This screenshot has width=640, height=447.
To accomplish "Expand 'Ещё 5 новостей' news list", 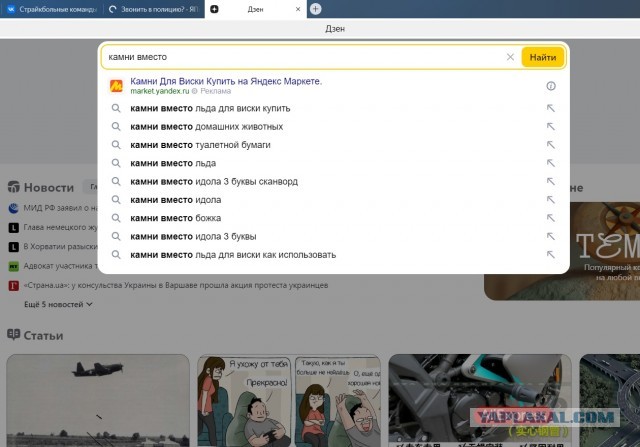I will click(58, 305).
